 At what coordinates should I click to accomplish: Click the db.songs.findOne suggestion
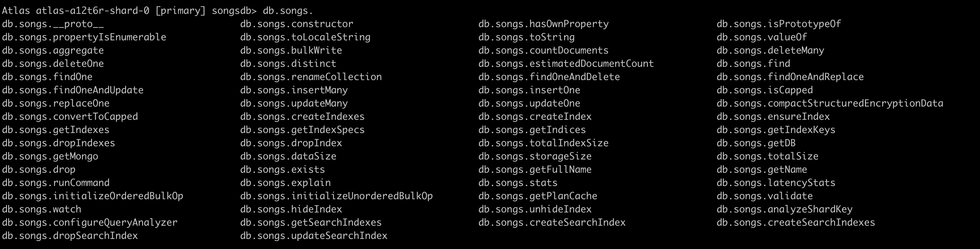point(47,77)
